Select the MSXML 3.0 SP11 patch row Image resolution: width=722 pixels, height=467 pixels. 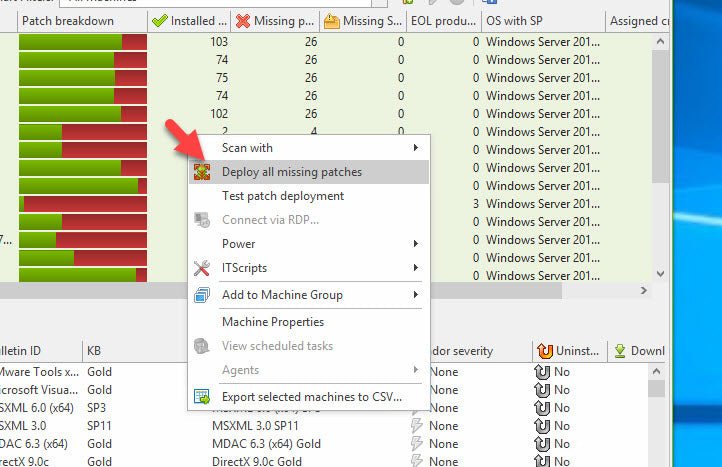(324, 426)
